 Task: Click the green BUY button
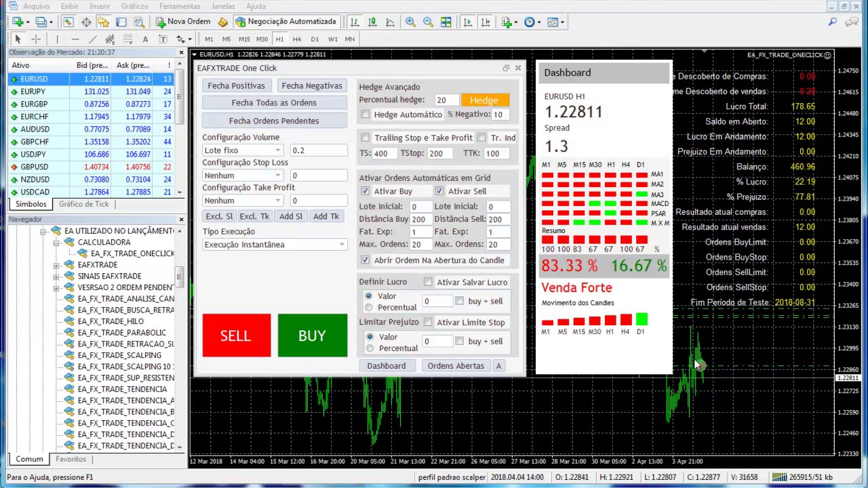[x=312, y=335]
